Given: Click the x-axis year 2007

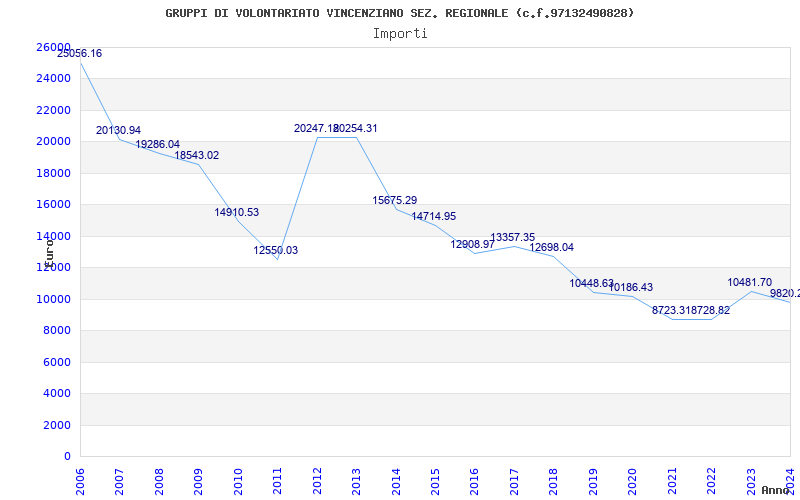Looking at the screenshot, I should pos(119,482).
